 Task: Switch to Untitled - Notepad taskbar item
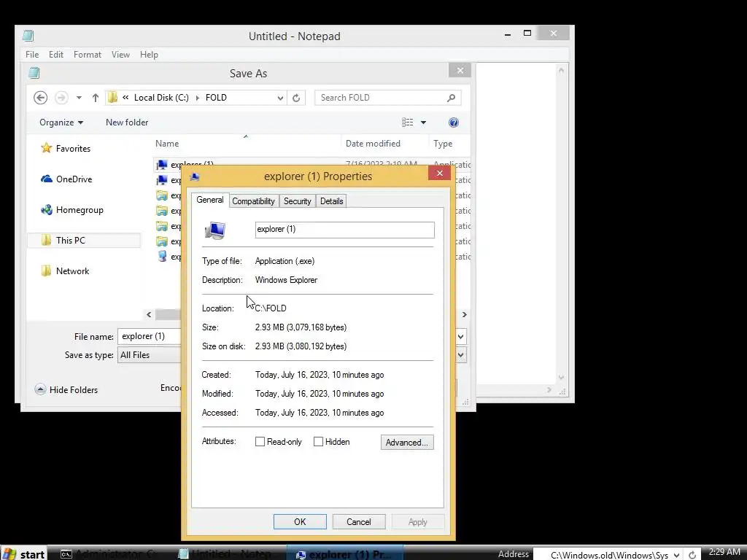coord(226,554)
